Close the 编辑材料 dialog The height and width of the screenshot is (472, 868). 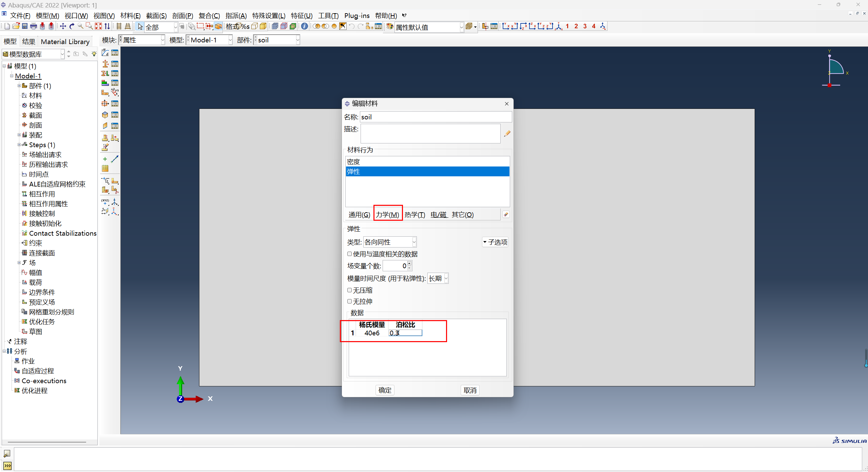point(507,104)
